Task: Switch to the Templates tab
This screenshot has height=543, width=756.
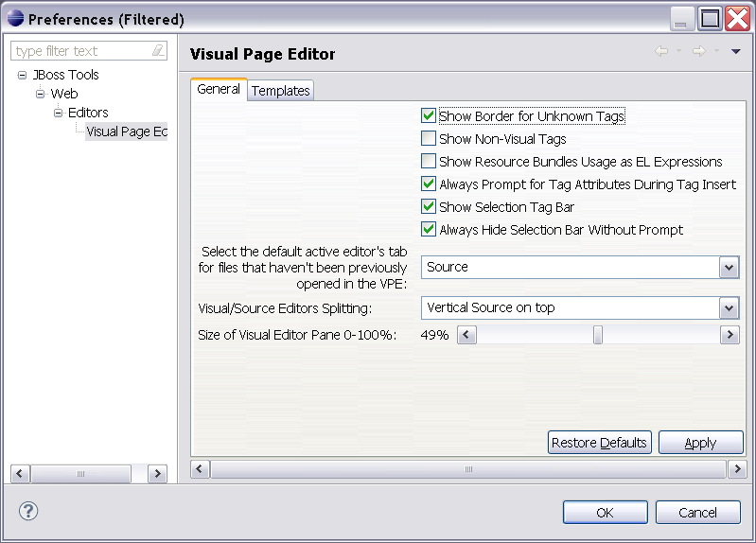Action: pyautogui.click(x=281, y=91)
